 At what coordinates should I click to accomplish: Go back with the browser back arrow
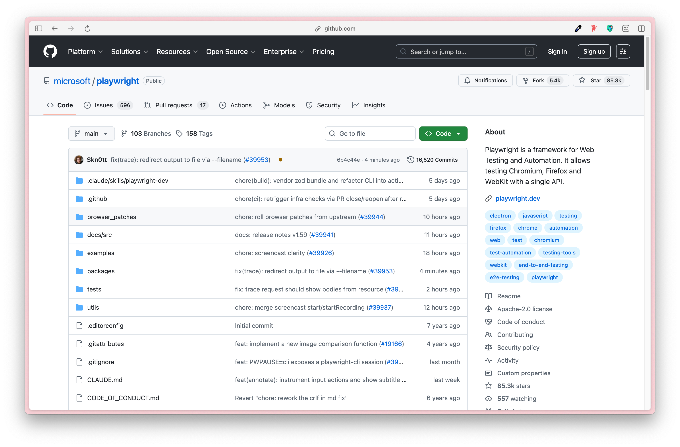pyautogui.click(x=55, y=29)
